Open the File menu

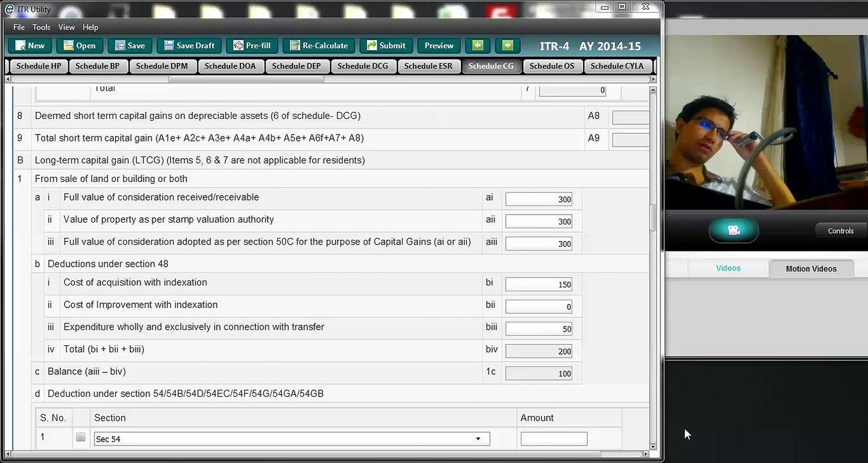click(19, 27)
